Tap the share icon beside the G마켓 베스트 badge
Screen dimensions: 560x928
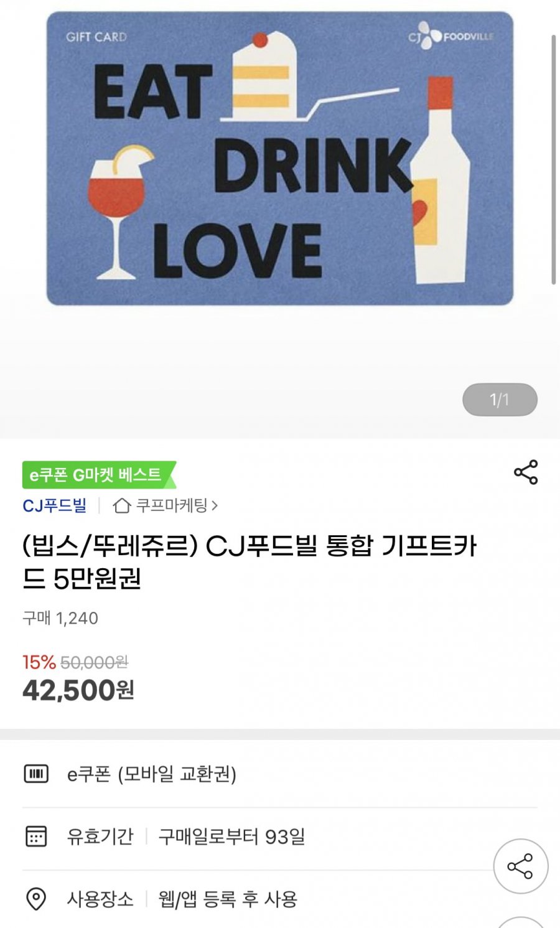526,472
